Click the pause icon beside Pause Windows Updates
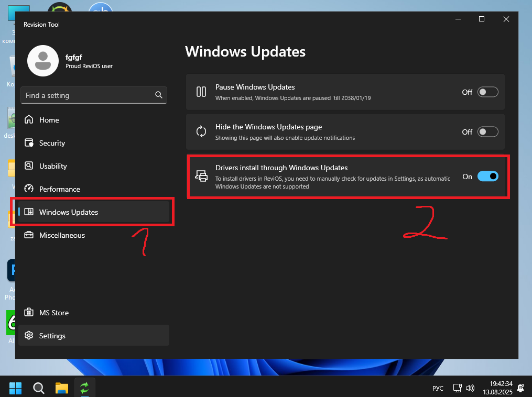 pyautogui.click(x=201, y=92)
